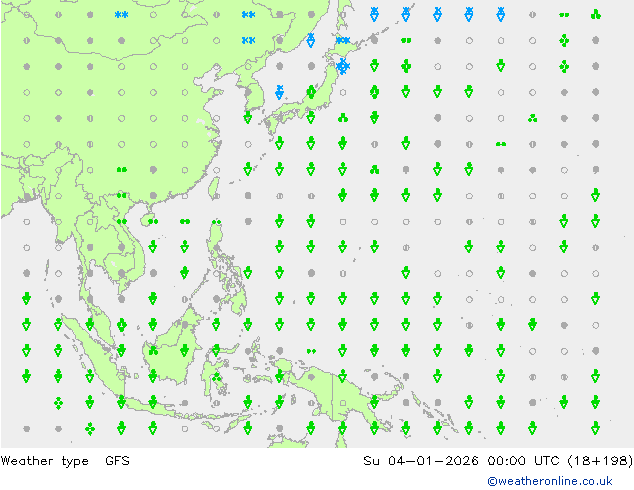Click the 'Su 04-01-2026 00:00 UTC (18+198)' timestamp
This screenshot has width=634, height=490.
click(x=498, y=461)
